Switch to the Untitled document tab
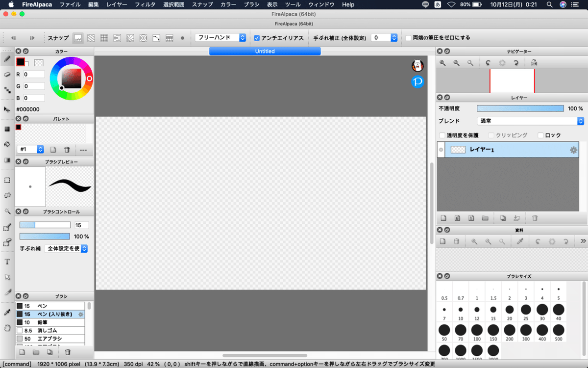This screenshot has width=588, height=368. pos(265,51)
